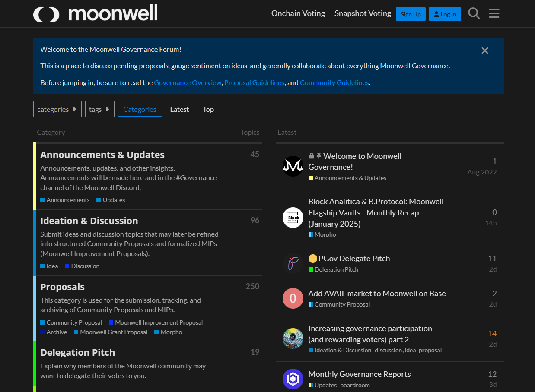Open the Monthly Governance Reports topic

[360, 374]
